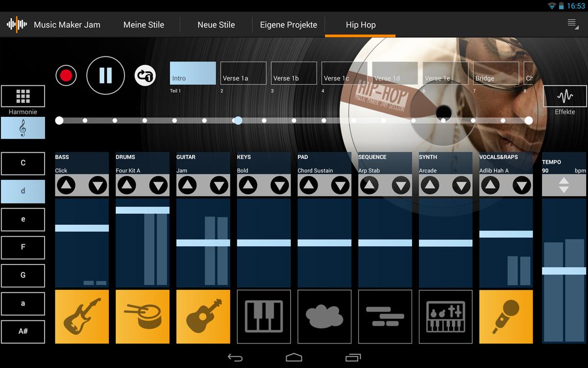
Task: Open the Effekte waveform panel
Action: (565, 96)
